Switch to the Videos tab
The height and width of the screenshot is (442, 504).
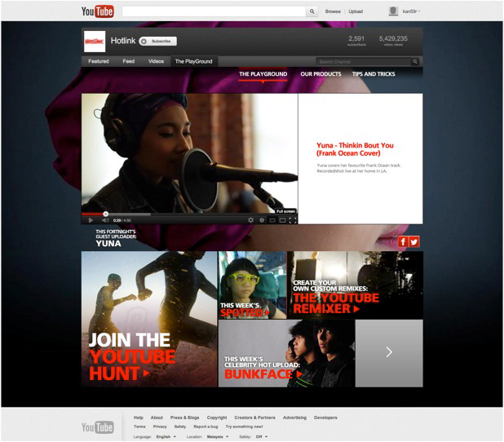(x=156, y=61)
